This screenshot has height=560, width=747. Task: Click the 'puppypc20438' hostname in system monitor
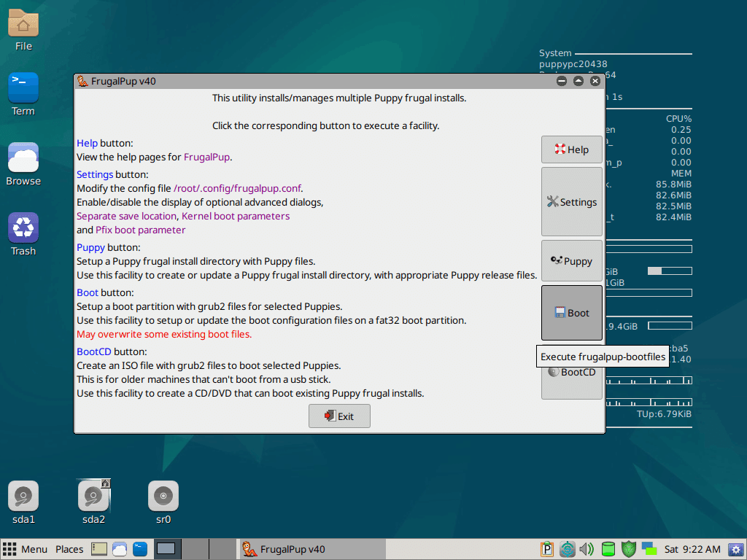573,64
